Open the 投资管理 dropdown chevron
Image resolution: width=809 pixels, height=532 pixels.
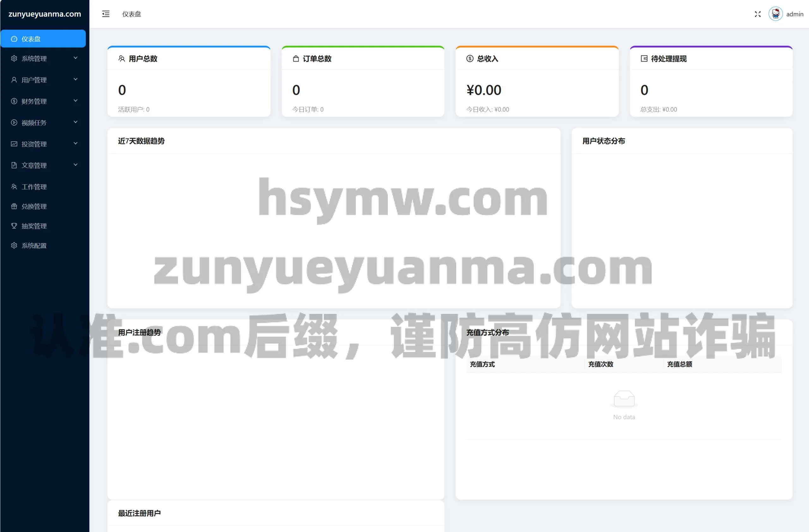click(76, 144)
